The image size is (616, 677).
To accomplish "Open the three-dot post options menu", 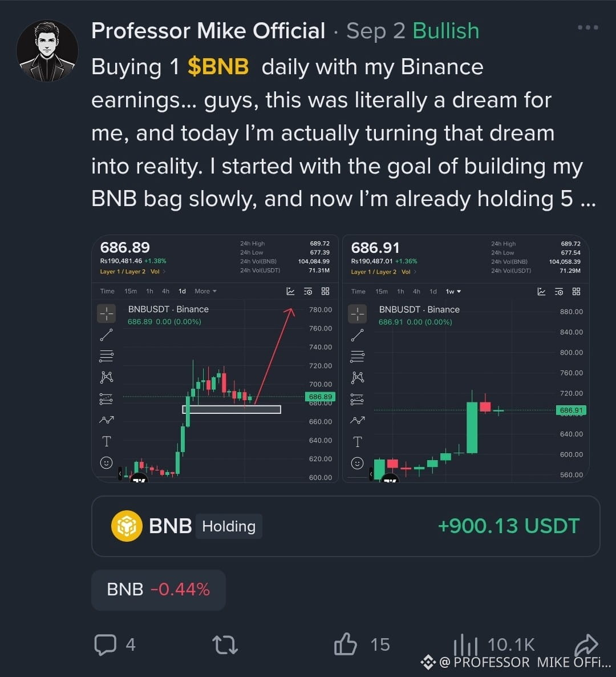I will (x=588, y=27).
